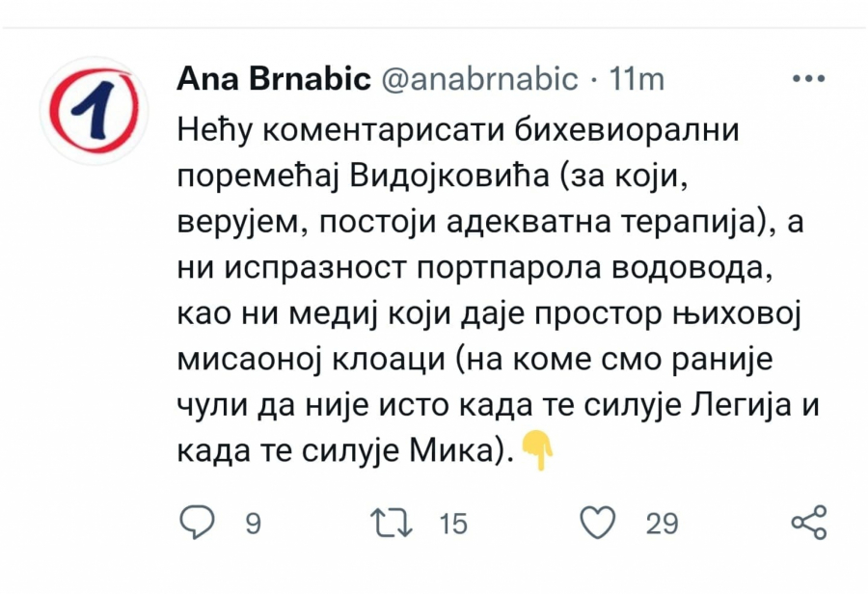
Task: Like the tweet with the heart icon
Action: click(598, 523)
